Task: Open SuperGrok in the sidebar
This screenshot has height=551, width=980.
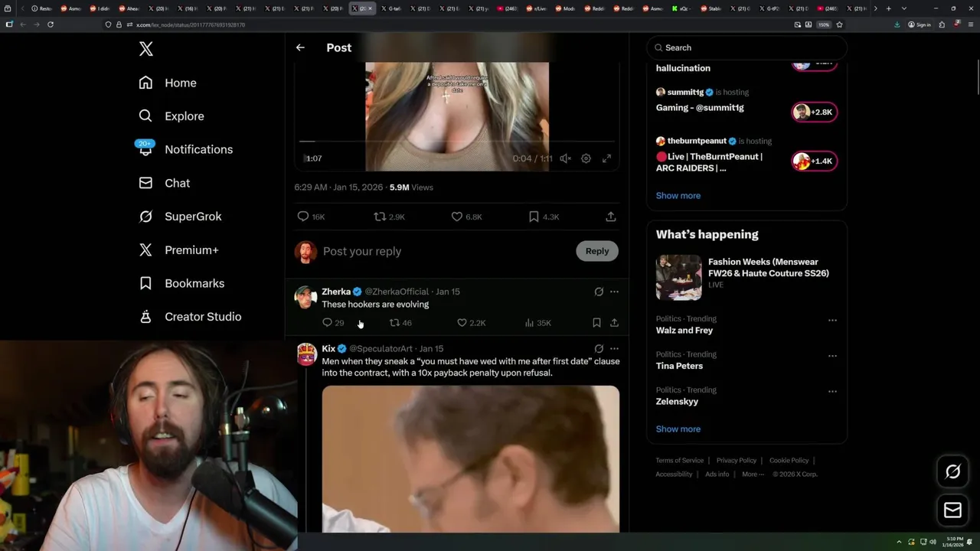Action: [180, 217]
